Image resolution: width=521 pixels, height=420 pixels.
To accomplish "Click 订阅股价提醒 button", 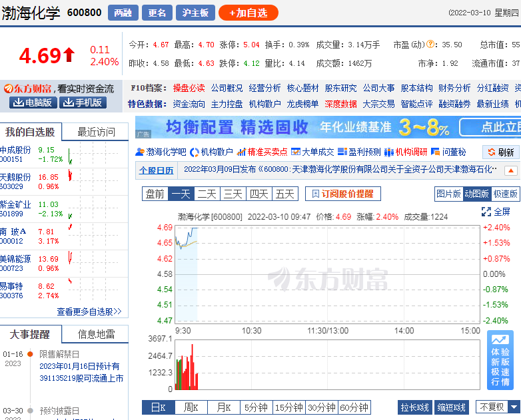I will click(x=343, y=194).
